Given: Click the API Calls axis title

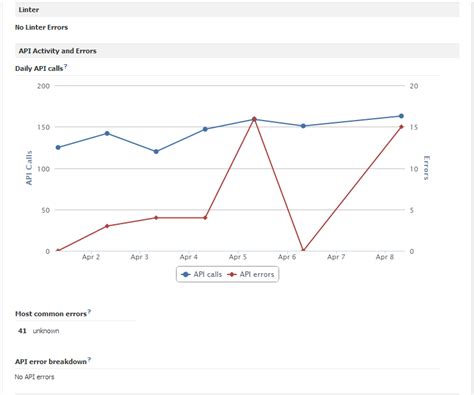Looking at the screenshot, I should coord(29,168).
